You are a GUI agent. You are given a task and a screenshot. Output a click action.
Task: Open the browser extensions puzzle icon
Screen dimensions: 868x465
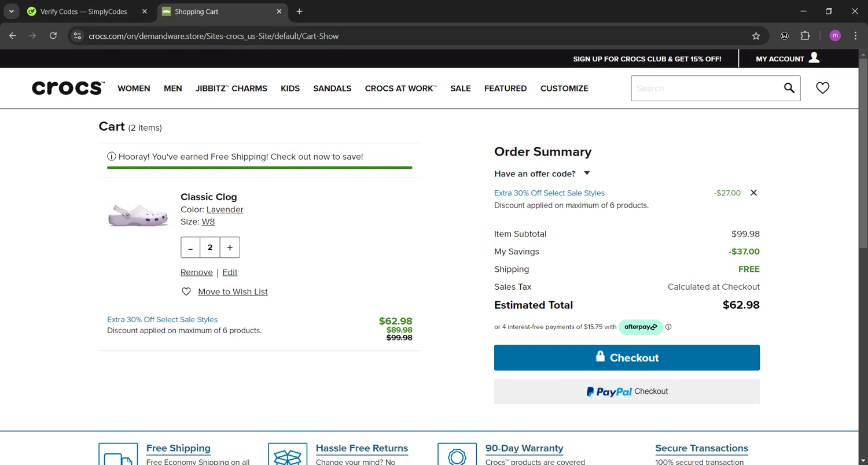pos(805,36)
